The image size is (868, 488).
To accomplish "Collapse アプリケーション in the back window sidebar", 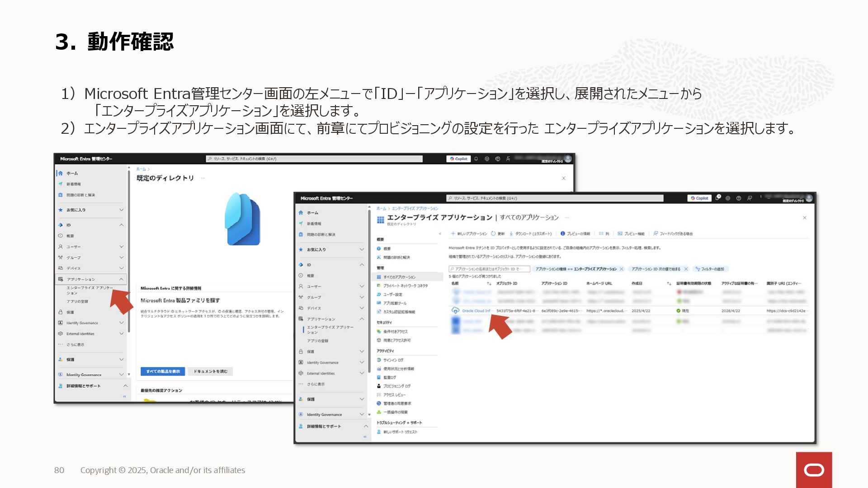I will pyautogui.click(x=121, y=279).
